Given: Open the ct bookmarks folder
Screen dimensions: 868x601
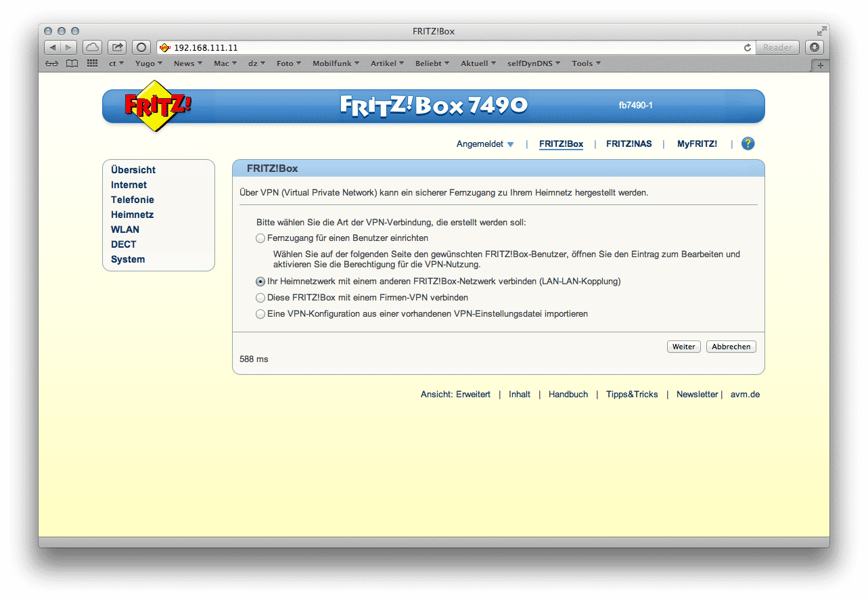Looking at the screenshot, I should click(x=116, y=64).
